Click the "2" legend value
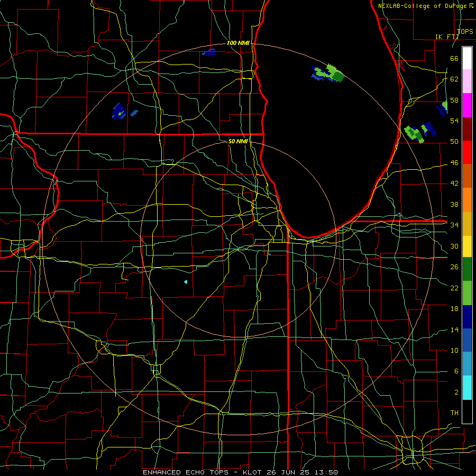This screenshot has height=476, width=476. click(x=456, y=392)
